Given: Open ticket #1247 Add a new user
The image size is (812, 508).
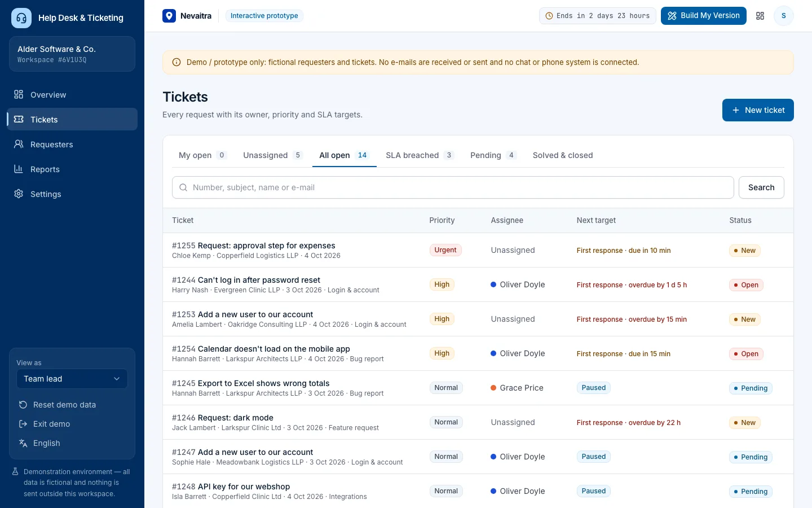Looking at the screenshot, I should tap(242, 452).
